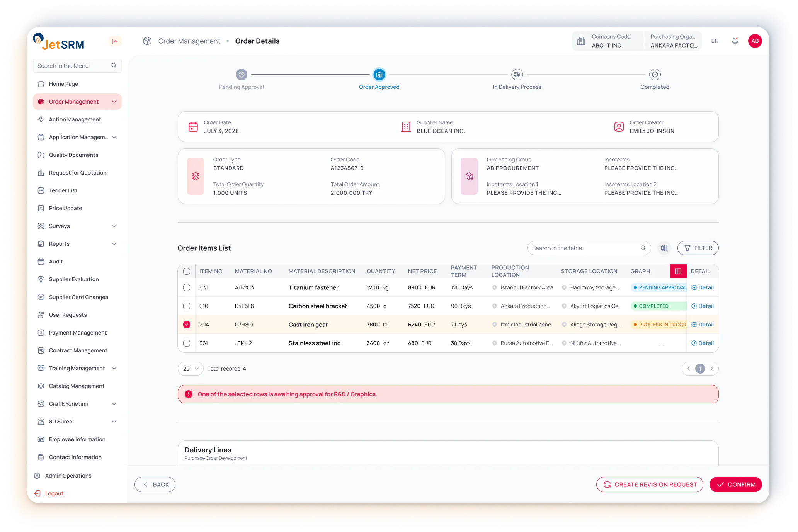Open the EN language selector
The width and height of the screenshot is (798, 532).
pos(715,41)
